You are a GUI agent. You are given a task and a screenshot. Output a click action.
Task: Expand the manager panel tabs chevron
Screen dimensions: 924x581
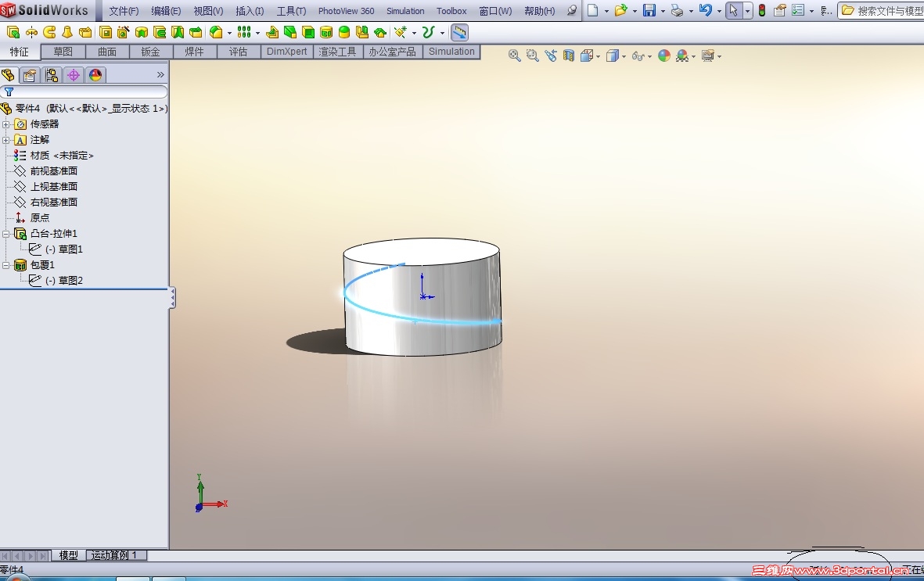[x=160, y=75]
